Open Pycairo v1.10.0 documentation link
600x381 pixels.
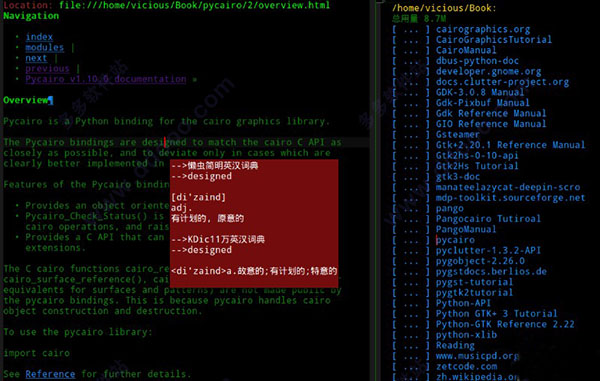(106, 79)
